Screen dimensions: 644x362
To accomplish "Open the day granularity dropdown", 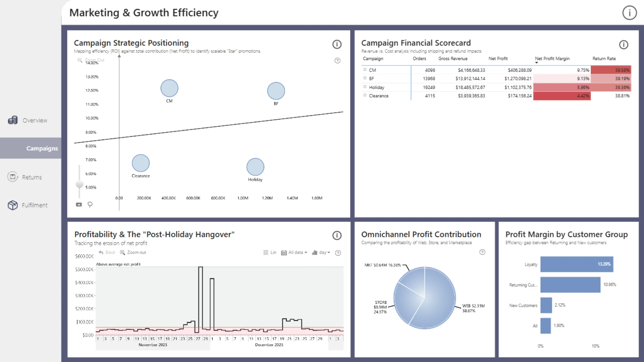I will (321, 252).
